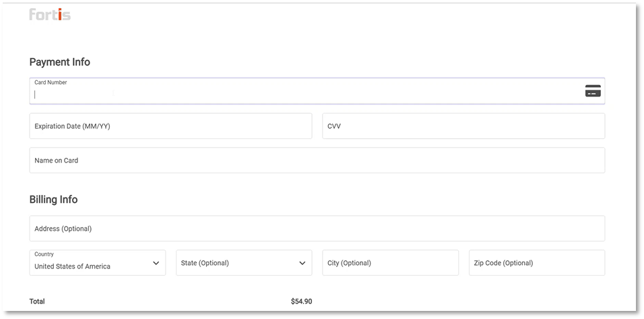Click the Billing Info heading
Viewport: 644px width, 319px height.
53,200
